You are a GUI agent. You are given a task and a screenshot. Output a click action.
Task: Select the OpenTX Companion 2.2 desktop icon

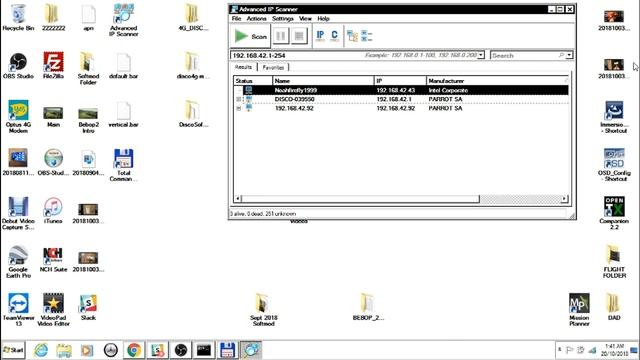pos(614,213)
